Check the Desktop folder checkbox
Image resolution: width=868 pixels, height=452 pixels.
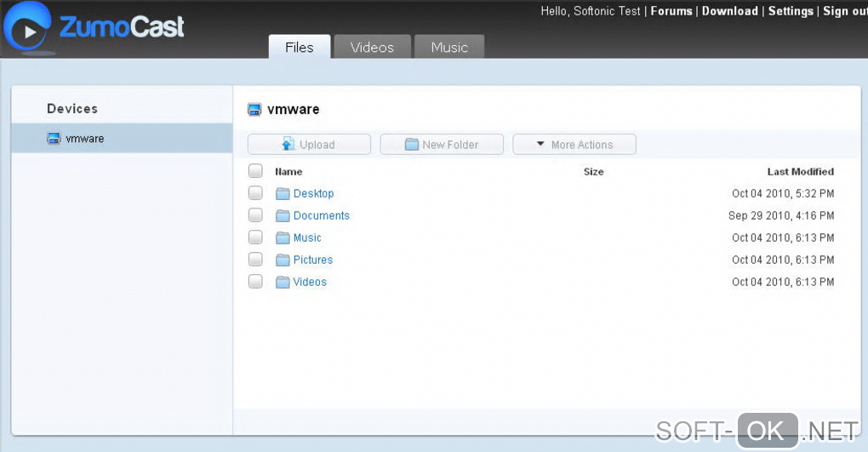pyautogui.click(x=255, y=192)
